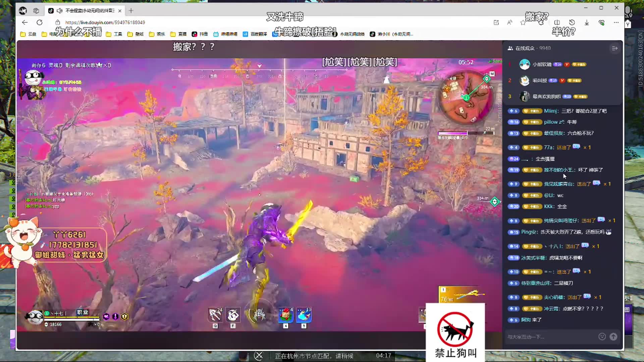Collapse the audience panel arrow icon
This screenshot has height=362, width=644.
[x=614, y=48]
